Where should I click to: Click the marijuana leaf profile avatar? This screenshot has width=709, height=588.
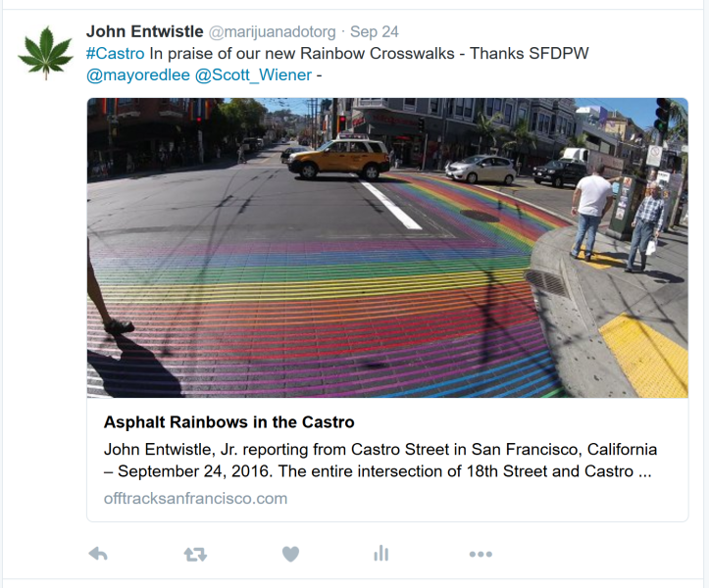coord(46,53)
